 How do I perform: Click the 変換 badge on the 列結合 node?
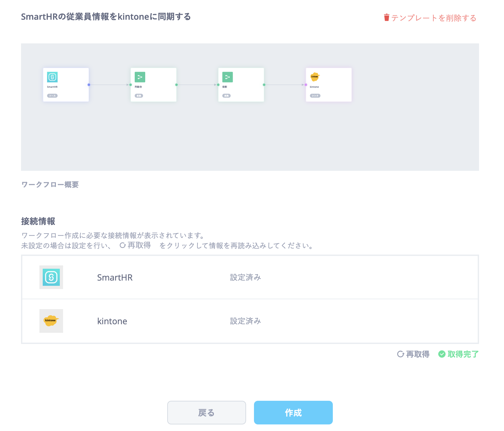pyautogui.click(x=139, y=96)
